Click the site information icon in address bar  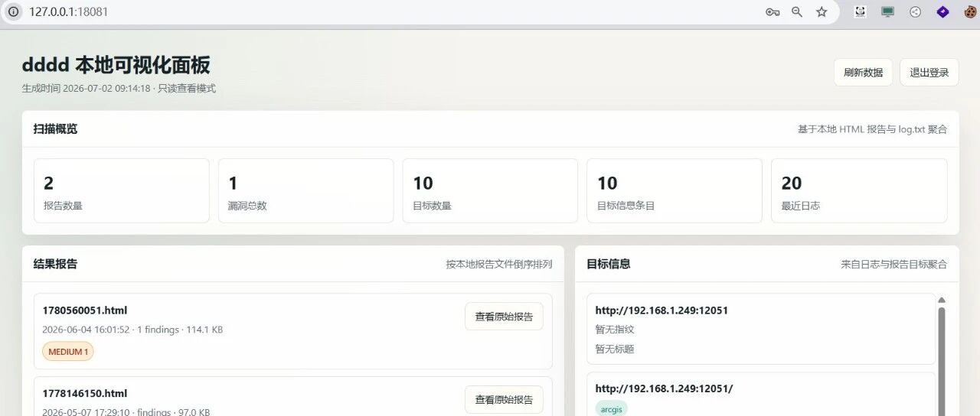(x=14, y=11)
